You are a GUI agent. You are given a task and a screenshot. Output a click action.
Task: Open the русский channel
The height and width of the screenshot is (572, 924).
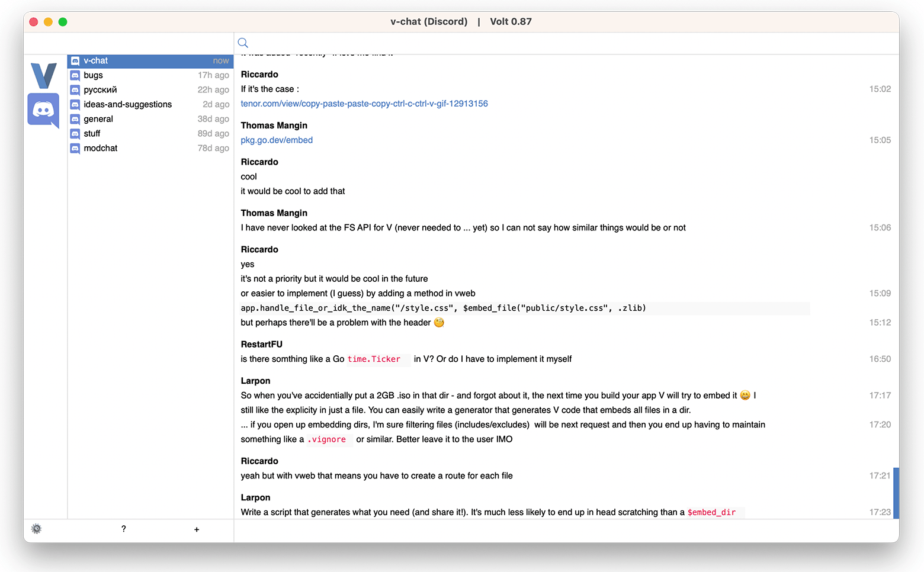[150, 90]
